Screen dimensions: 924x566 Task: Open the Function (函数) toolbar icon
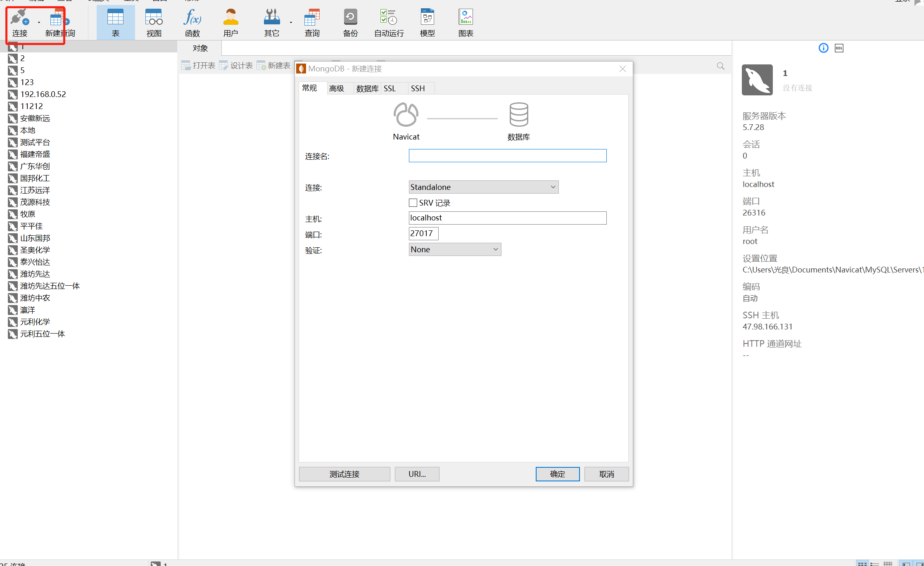(192, 23)
